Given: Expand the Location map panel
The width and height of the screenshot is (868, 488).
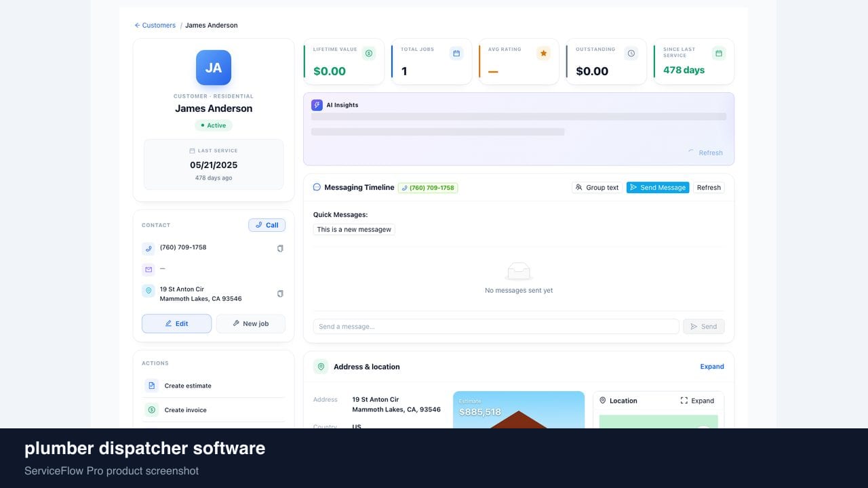Looking at the screenshot, I should tap(697, 401).
